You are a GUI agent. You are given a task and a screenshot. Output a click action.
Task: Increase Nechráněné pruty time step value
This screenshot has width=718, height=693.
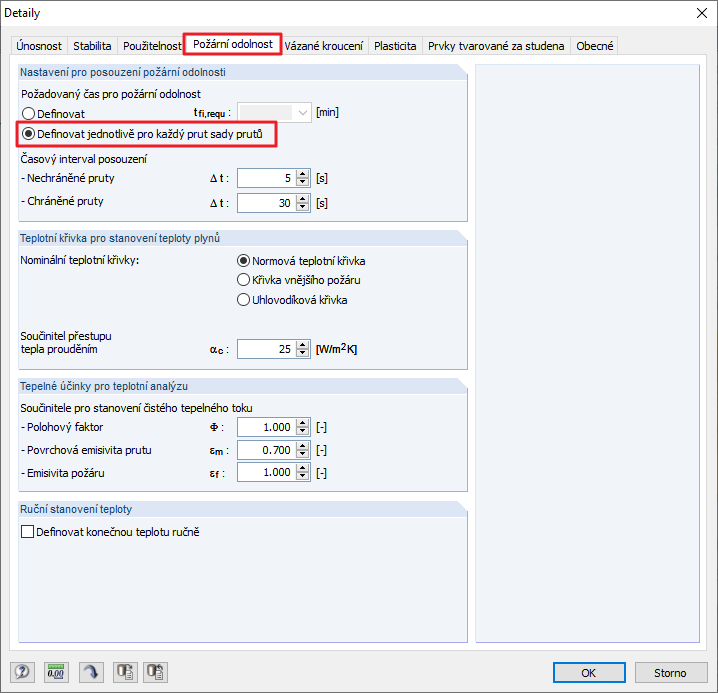tap(303, 174)
